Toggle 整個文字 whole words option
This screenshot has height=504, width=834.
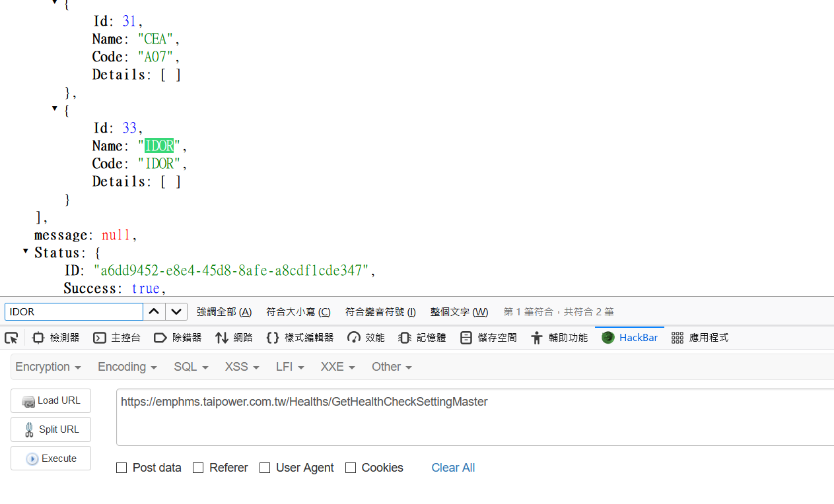tap(460, 312)
